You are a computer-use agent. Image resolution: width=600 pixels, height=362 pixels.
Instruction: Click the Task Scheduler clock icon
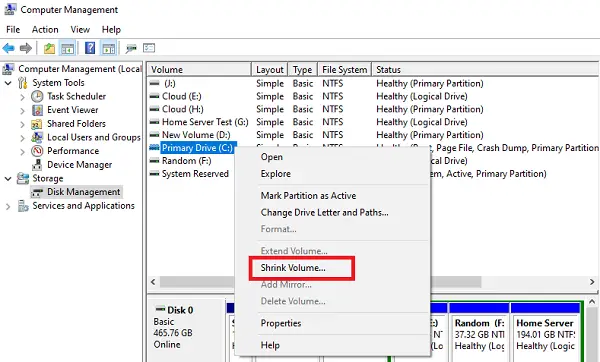point(37,96)
